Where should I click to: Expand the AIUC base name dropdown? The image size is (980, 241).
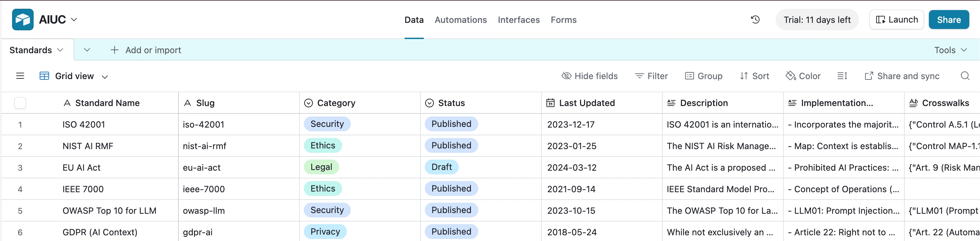[74, 20]
